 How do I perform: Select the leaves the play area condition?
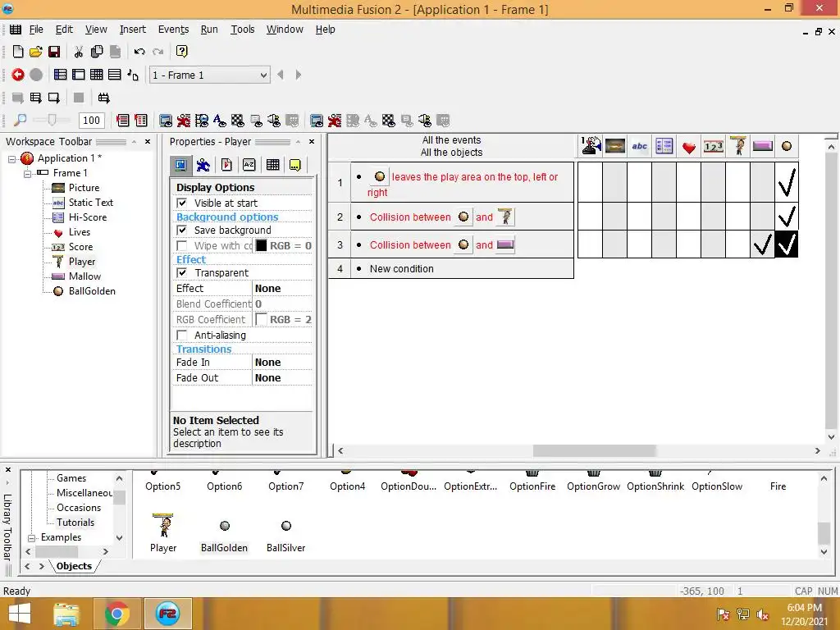pyautogui.click(x=463, y=184)
